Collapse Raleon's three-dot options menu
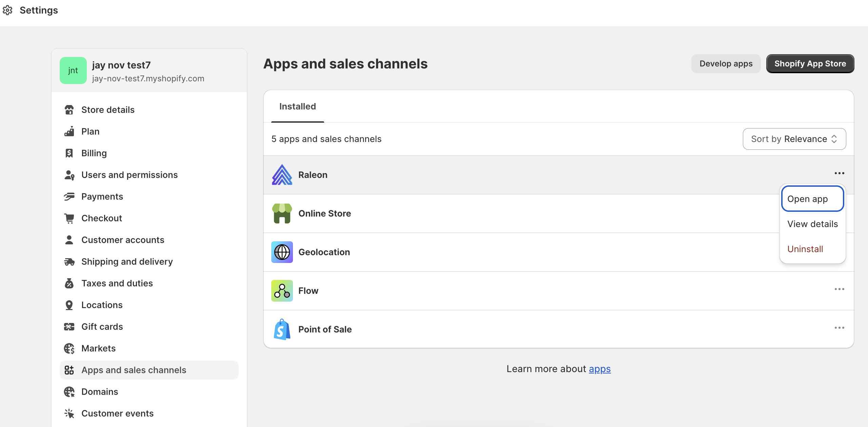868x427 pixels. (x=839, y=173)
